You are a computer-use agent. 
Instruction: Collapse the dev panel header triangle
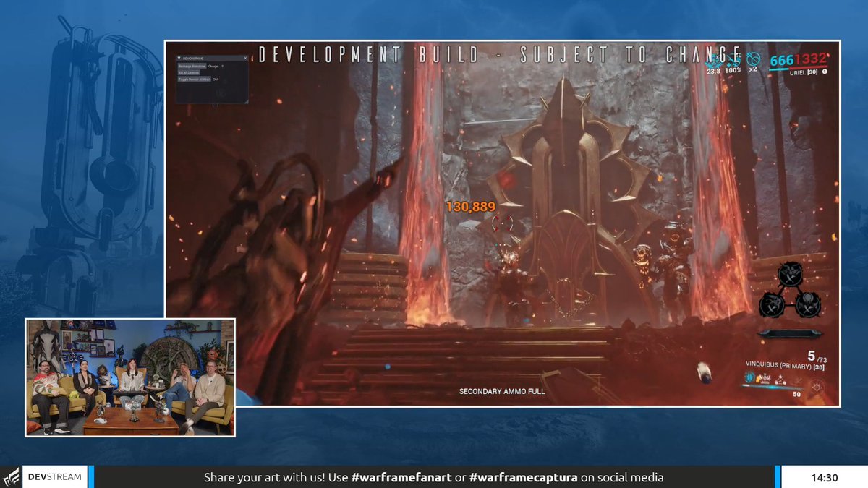click(x=179, y=59)
